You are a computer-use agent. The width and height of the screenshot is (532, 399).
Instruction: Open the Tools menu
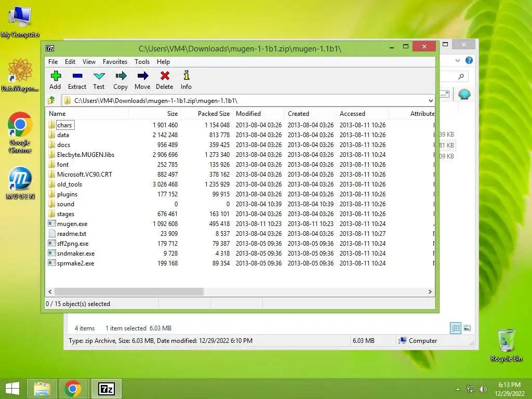click(142, 61)
